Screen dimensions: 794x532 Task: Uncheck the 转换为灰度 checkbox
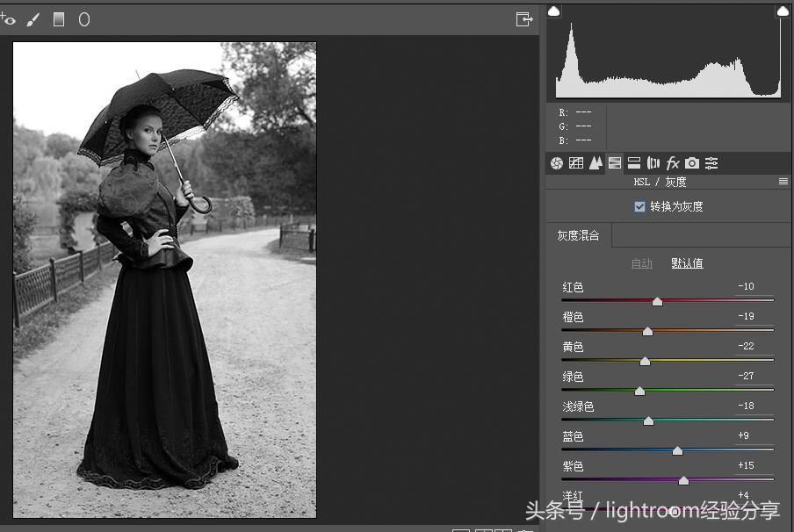639,206
